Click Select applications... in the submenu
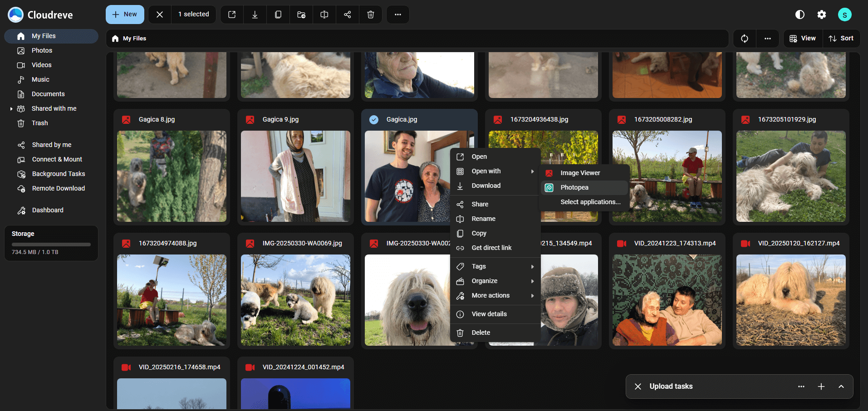Viewport: 868px width, 411px height. [x=584, y=202]
